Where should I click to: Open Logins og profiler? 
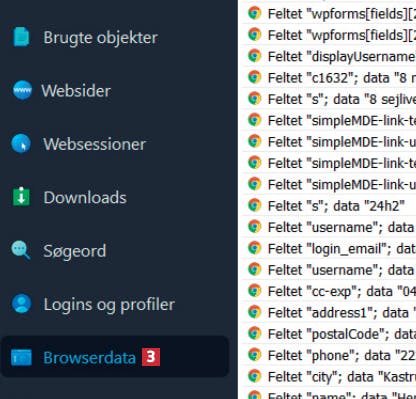tap(109, 304)
